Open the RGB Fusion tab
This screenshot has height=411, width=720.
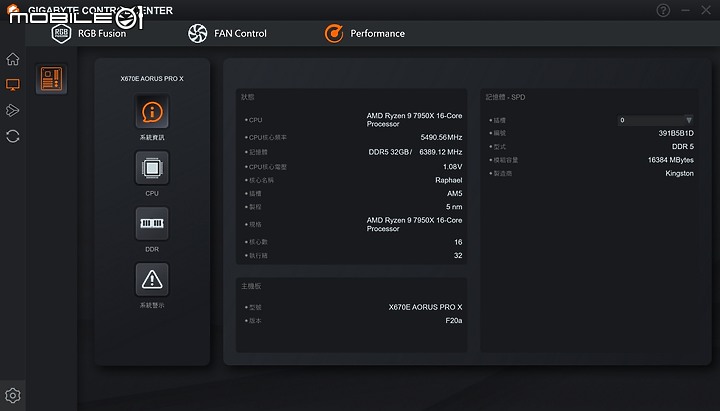(89, 34)
